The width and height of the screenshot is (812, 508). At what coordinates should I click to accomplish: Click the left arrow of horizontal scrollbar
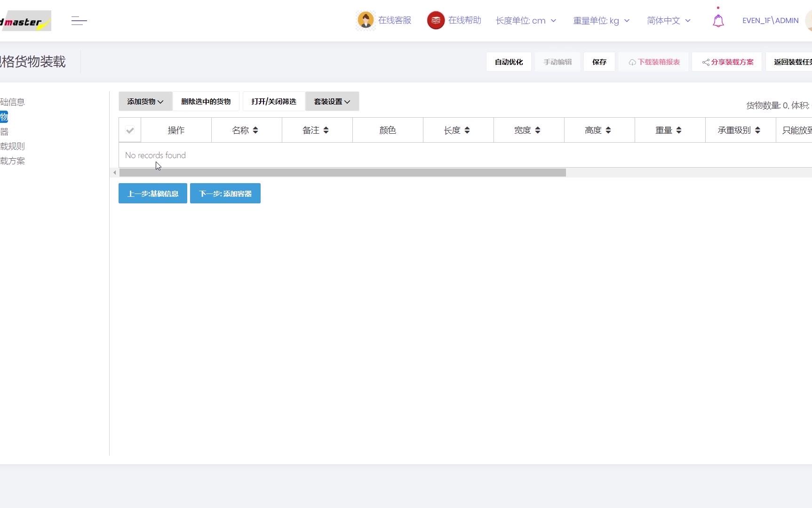pos(114,173)
